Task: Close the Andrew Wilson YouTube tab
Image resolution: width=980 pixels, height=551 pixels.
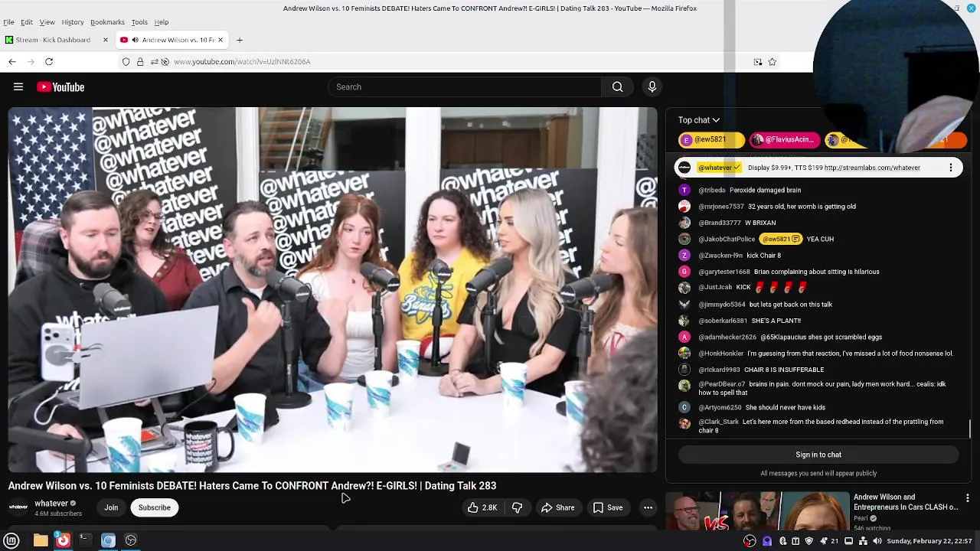Action: tap(220, 40)
